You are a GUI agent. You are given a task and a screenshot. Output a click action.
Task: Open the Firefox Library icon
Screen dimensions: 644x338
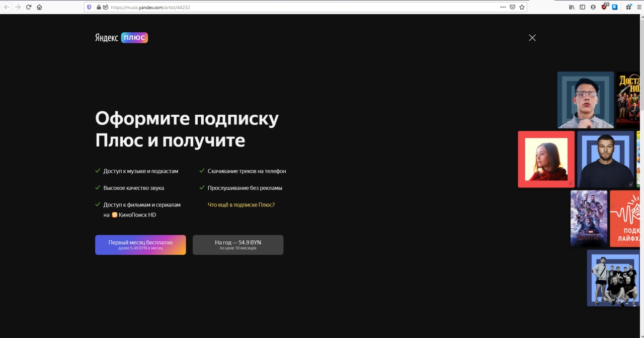pos(572,7)
